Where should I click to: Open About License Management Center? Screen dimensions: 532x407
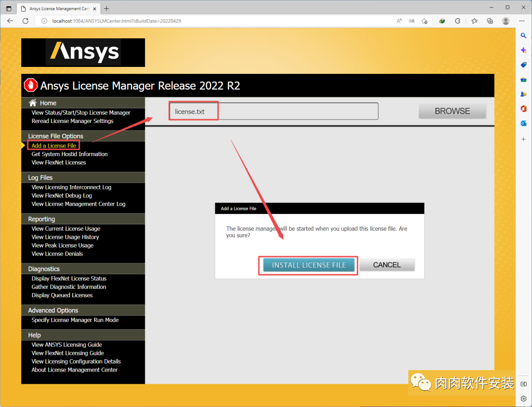point(74,370)
